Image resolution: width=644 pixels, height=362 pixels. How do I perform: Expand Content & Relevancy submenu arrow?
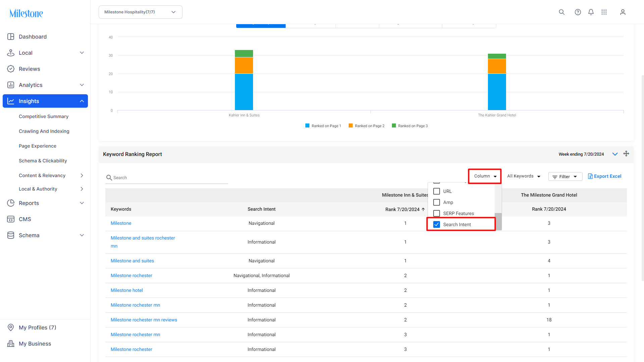pyautogui.click(x=82, y=175)
